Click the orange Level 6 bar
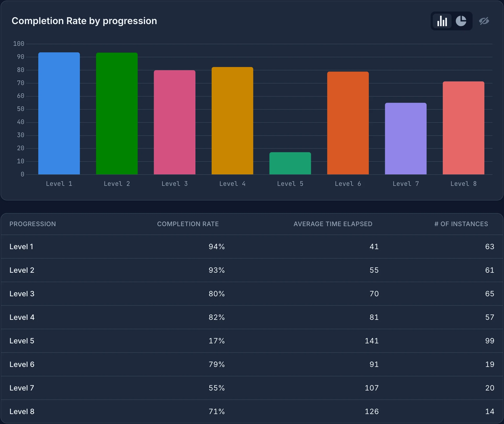504x424 pixels. pos(348,123)
